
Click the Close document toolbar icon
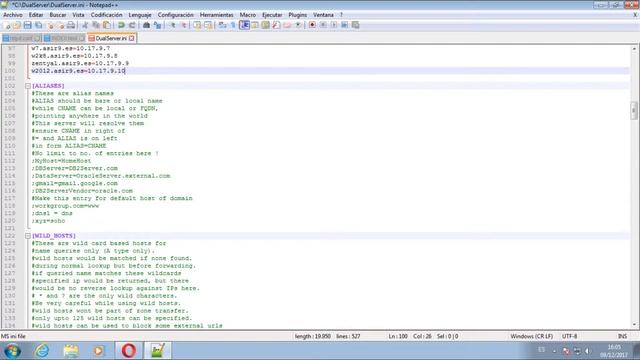click(51, 25)
